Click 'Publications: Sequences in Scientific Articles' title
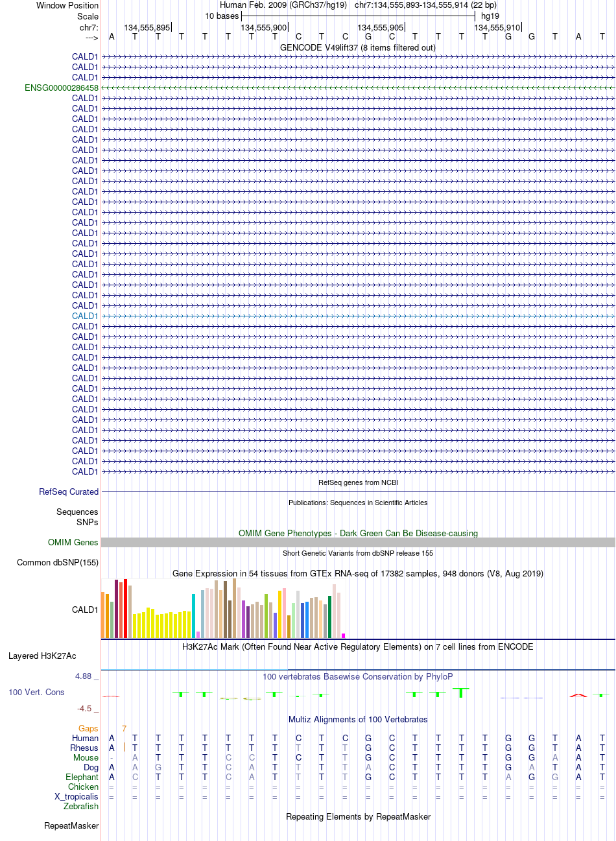This screenshot has height=841, width=616. (358, 502)
